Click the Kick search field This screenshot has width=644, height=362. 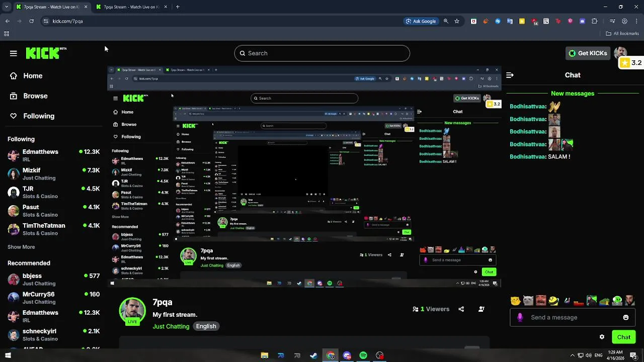(322, 53)
